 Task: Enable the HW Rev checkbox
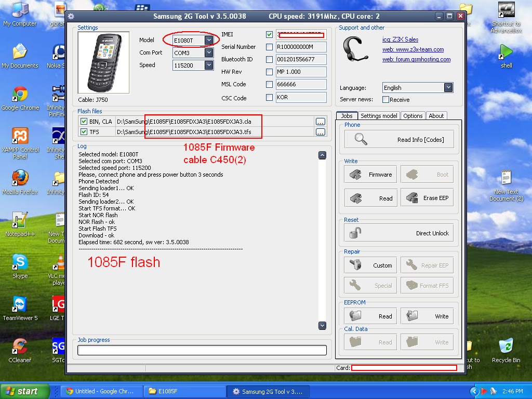(x=270, y=72)
